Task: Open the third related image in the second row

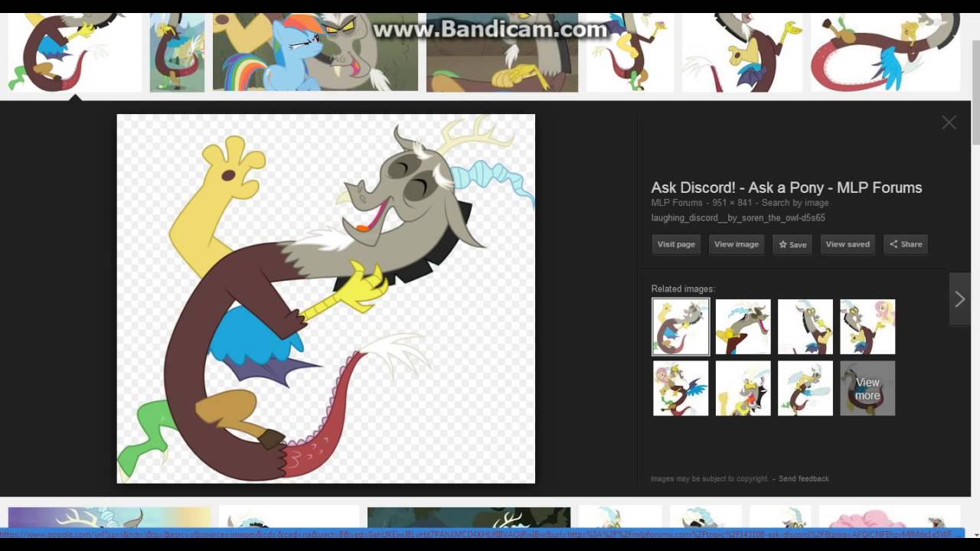Action: tap(805, 389)
